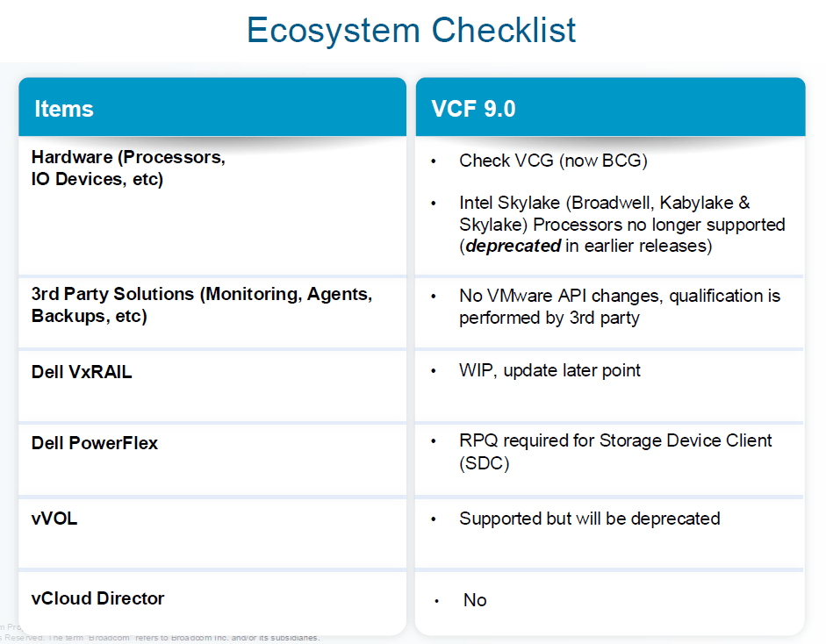826x644 pixels.
Task: Select the 'No VMware API changes' bullet text
Action: [x=619, y=296]
